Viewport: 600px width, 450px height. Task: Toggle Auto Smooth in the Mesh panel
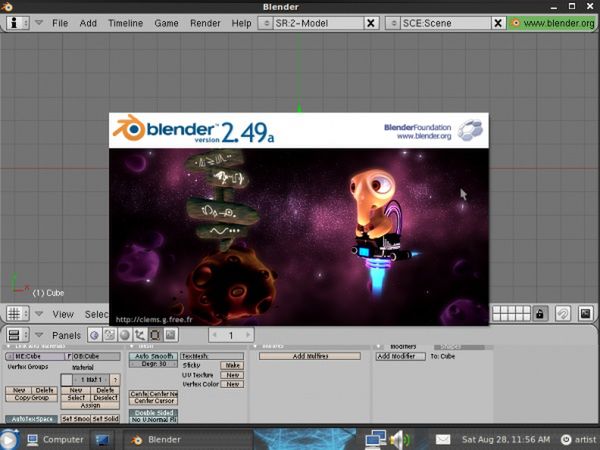pyautogui.click(x=153, y=356)
